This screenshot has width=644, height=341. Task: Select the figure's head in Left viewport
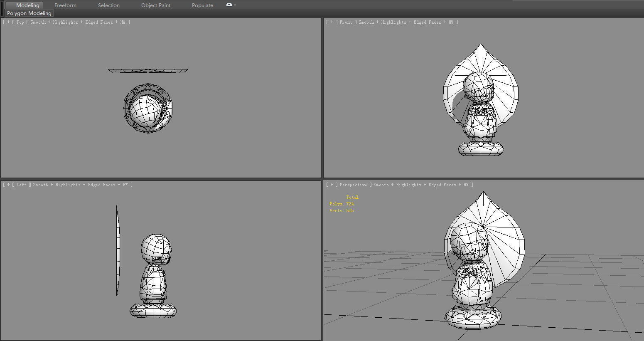156,249
